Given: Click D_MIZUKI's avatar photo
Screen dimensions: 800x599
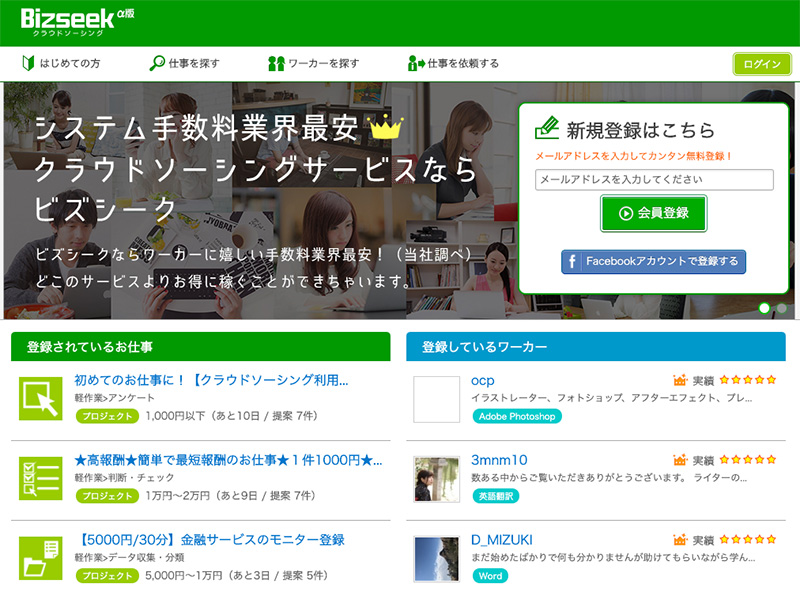Looking at the screenshot, I should (437, 559).
